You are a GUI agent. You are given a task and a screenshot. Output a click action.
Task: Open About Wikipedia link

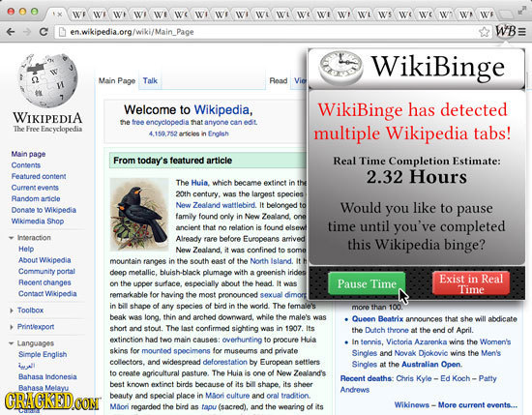[x=44, y=260]
